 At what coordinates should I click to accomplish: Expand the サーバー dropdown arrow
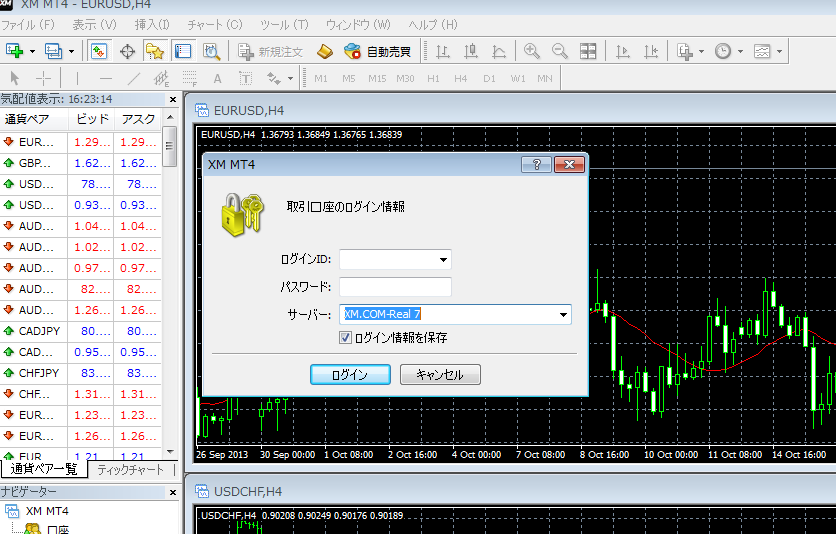pos(563,314)
